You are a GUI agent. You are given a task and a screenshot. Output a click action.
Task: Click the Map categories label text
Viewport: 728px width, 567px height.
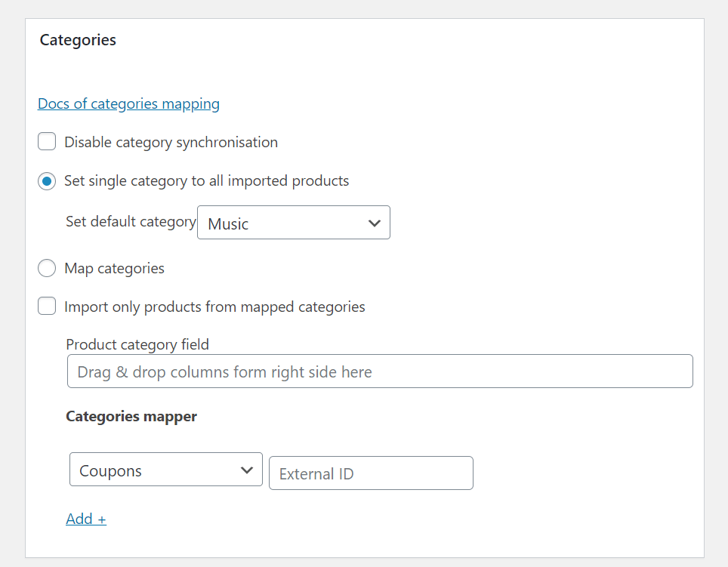click(114, 268)
